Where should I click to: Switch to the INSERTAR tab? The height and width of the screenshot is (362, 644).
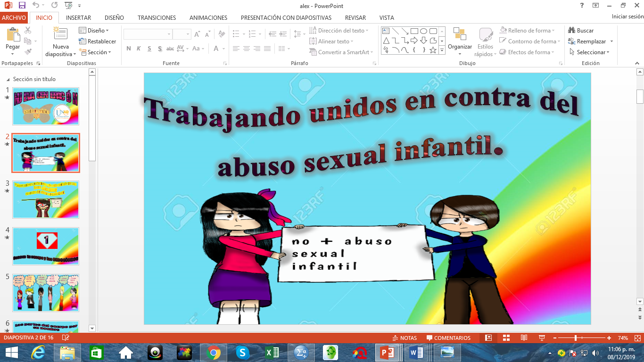(x=79, y=17)
